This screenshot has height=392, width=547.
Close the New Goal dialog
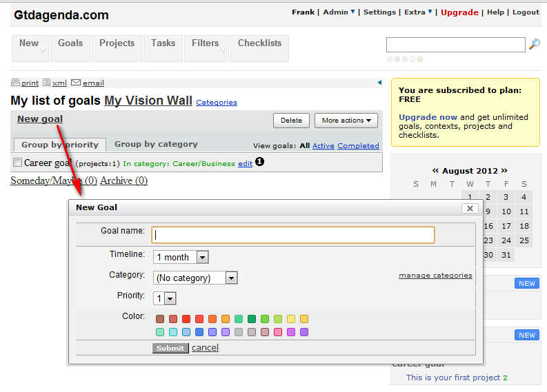[469, 208]
